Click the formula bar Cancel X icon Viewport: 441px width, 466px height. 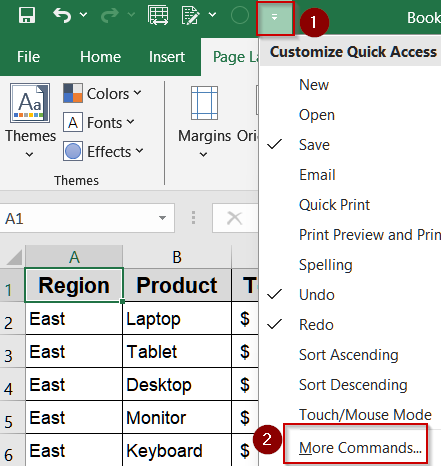tap(234, 218)
